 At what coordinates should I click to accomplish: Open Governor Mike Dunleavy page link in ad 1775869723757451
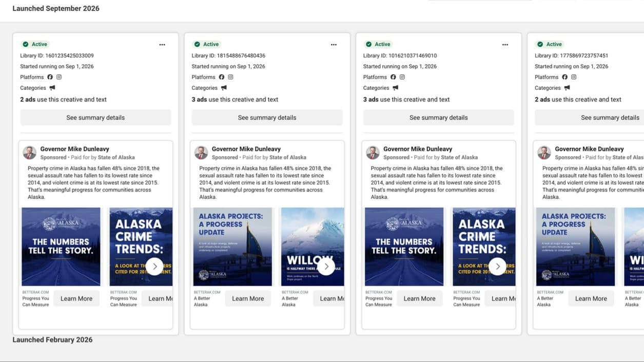[589, 149]
